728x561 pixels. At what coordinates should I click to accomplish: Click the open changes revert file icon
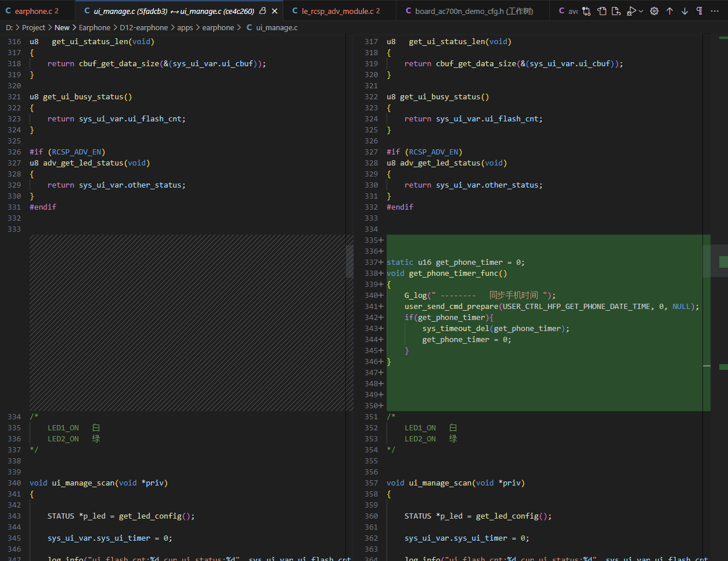617,11
